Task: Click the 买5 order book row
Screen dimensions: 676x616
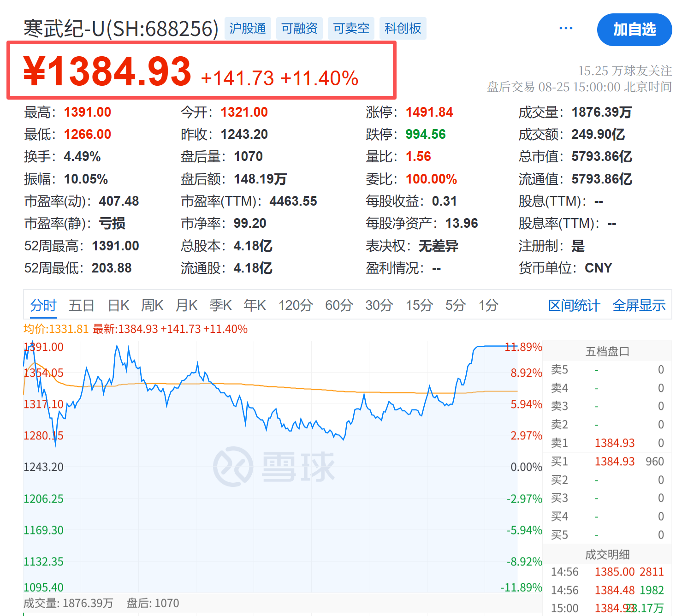Action: tap(607, 535)
